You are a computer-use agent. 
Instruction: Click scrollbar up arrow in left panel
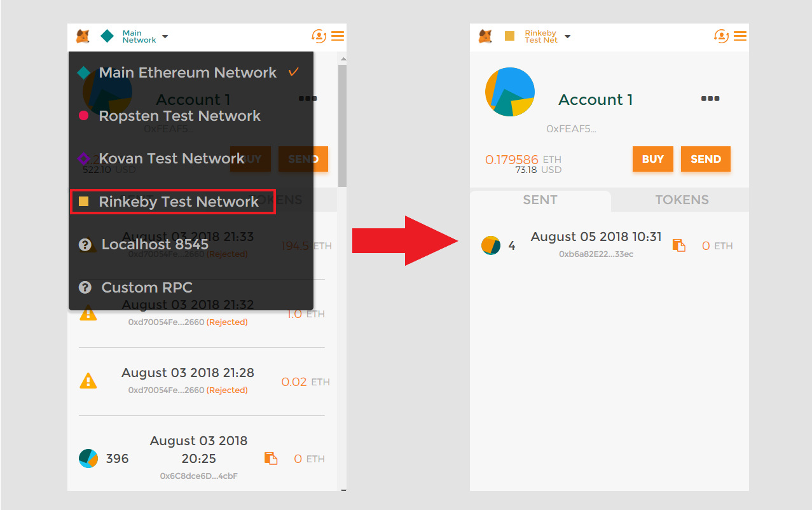coord(343,59)
